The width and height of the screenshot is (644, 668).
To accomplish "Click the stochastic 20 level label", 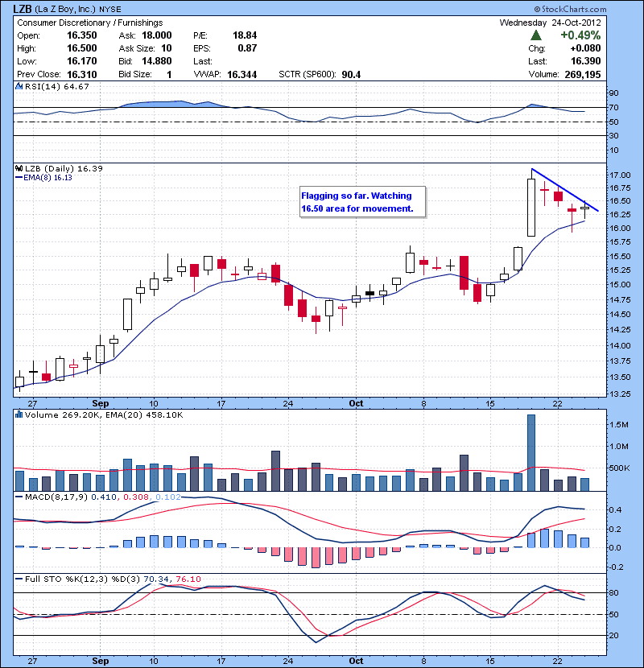I will [x=613, y=635].
